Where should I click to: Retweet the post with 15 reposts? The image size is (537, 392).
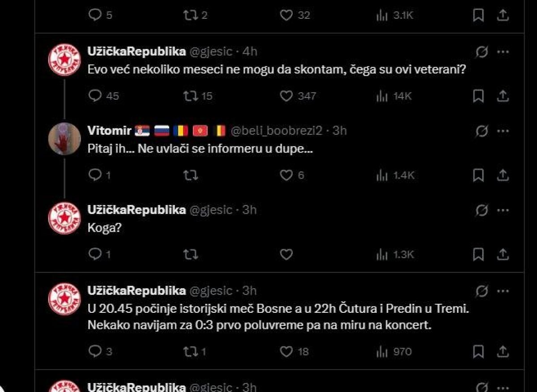198,96
